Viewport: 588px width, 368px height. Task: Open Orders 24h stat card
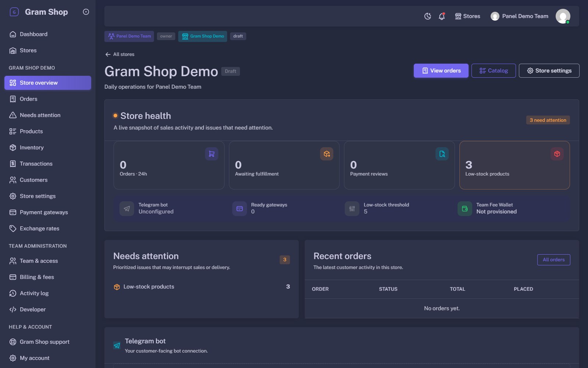coord(169,165)
